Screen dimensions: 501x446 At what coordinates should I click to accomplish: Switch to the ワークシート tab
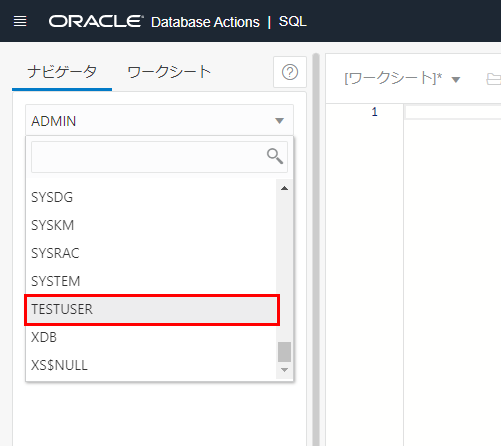click(169, 72)
